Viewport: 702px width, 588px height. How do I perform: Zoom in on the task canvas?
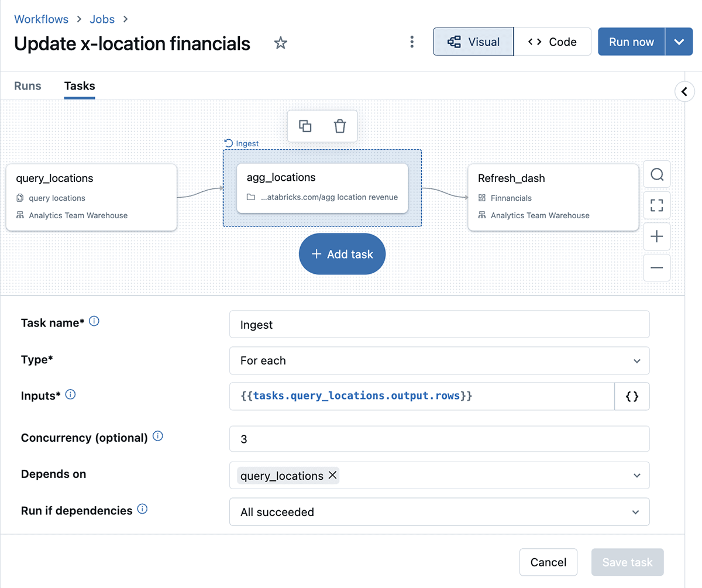[656, 236]
